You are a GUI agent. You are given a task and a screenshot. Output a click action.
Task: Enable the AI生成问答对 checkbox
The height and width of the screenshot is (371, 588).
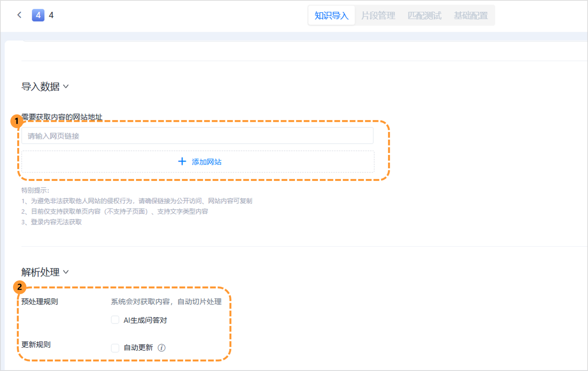[115, 320]
